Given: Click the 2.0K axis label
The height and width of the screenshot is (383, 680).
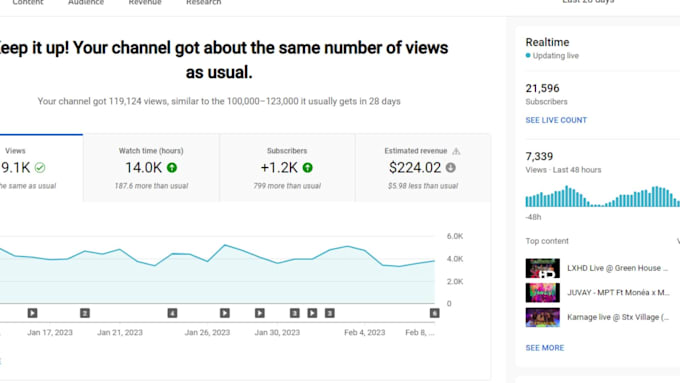Looking at the screenshot, I should click(x=455, y=282).
